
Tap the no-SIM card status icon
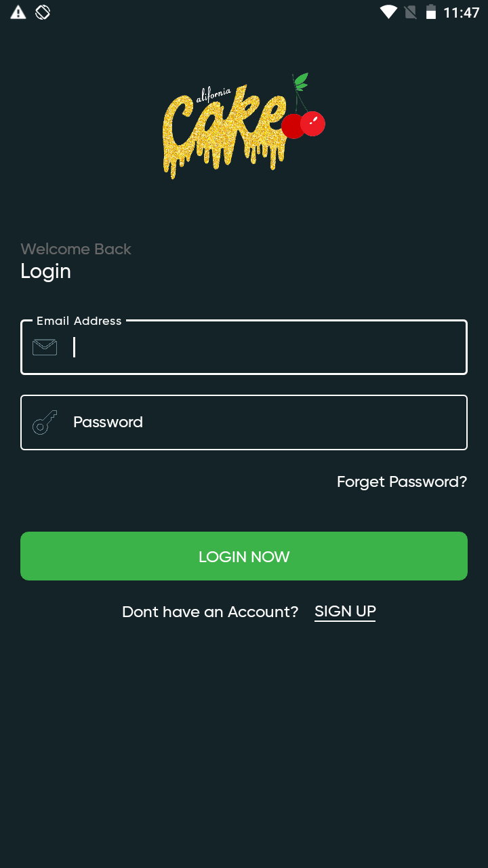point(410,12)
